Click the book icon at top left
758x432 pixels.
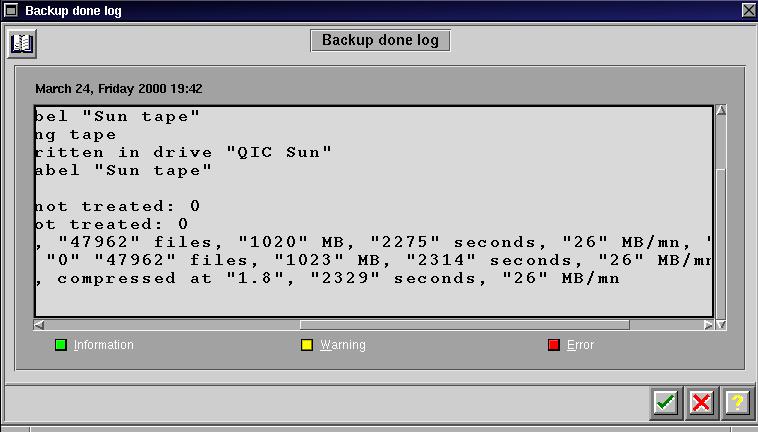(x=22, y=43)
